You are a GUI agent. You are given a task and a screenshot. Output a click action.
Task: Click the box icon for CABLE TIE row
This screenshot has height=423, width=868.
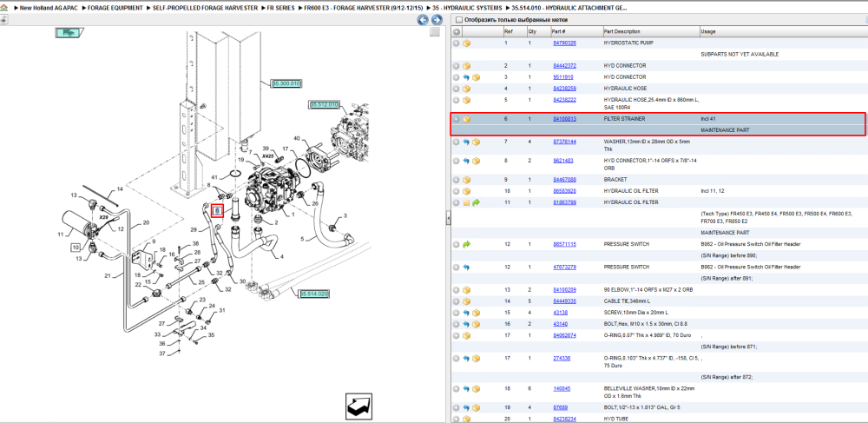coord(467,301)
